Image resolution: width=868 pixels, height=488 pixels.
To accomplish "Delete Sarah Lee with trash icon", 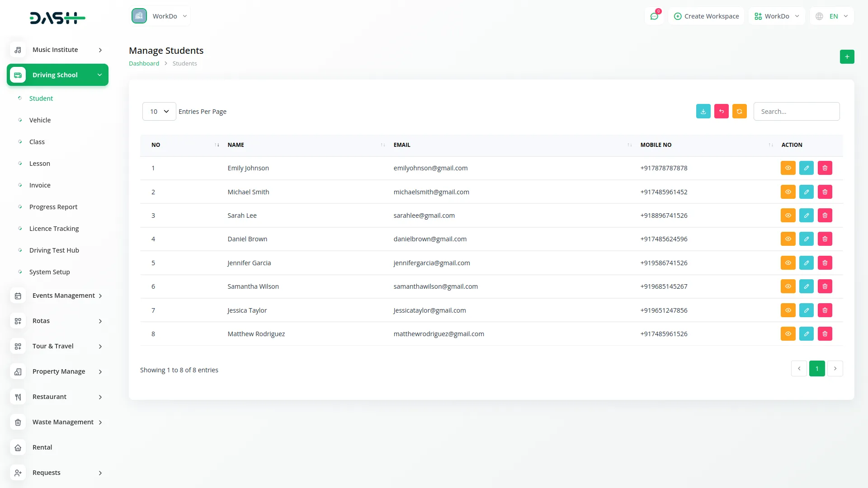I will pos(825,216).
